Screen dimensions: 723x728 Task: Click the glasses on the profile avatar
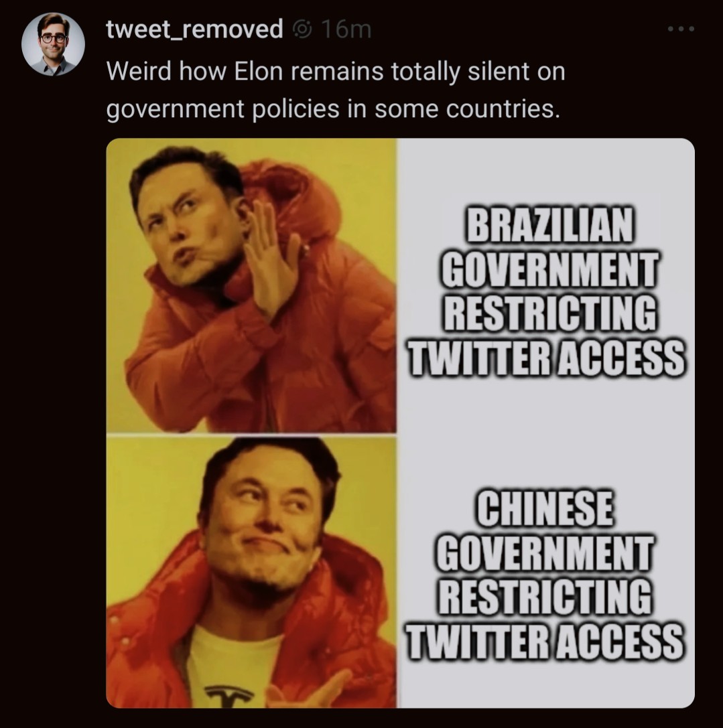tap(53, 39)
